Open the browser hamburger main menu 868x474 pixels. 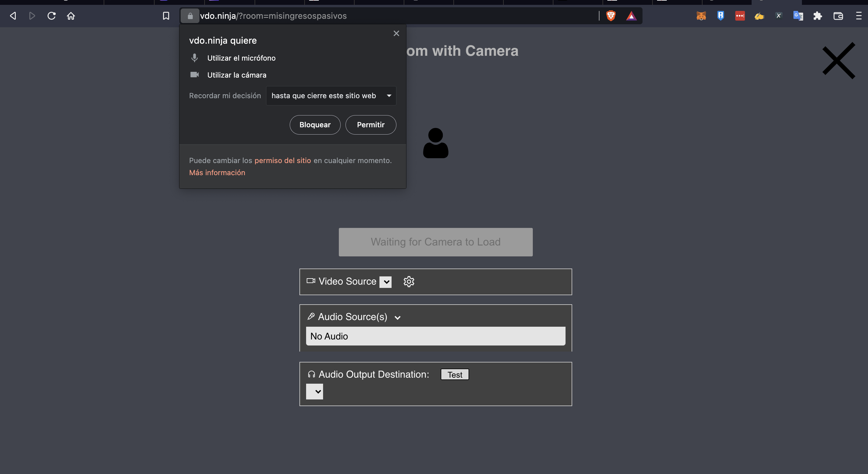tap(858, 16)
